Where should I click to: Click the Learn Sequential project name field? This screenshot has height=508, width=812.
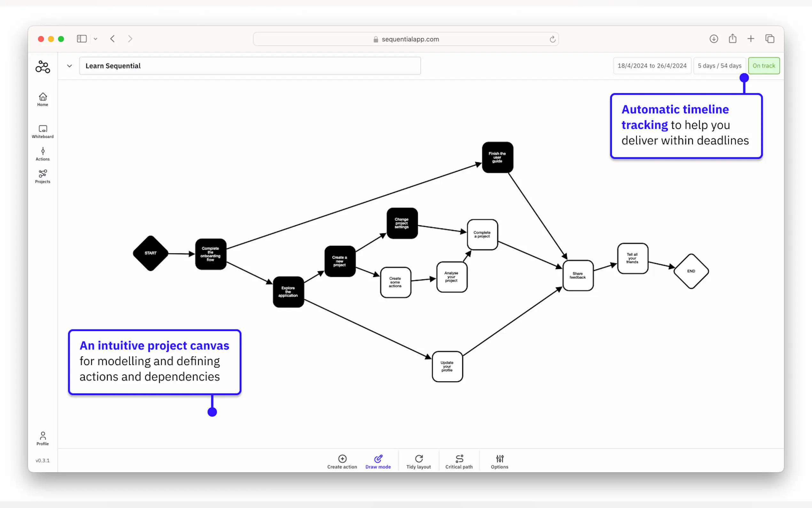pos(250,66)
